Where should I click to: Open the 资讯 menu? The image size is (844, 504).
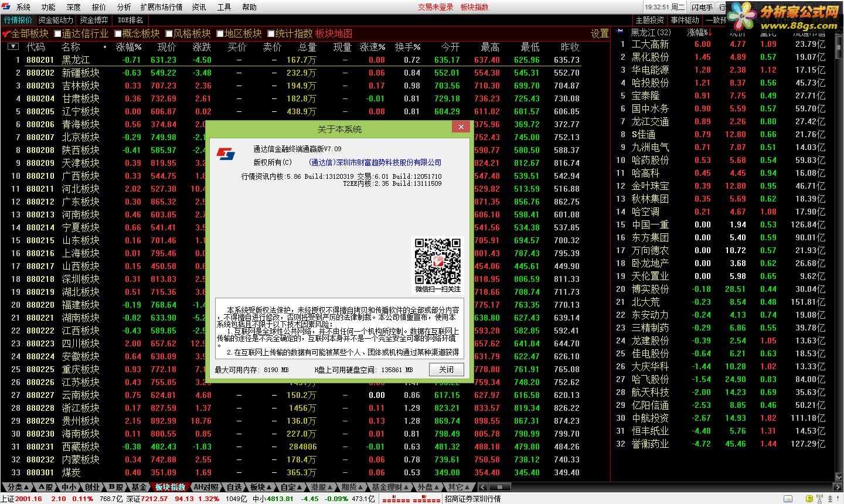(x=199, y=7)
